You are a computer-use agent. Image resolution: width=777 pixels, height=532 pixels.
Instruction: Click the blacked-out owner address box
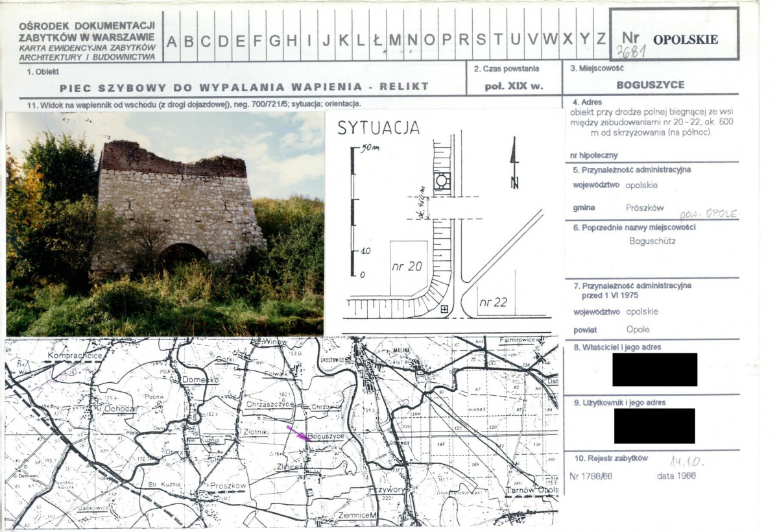coord(654,369)
